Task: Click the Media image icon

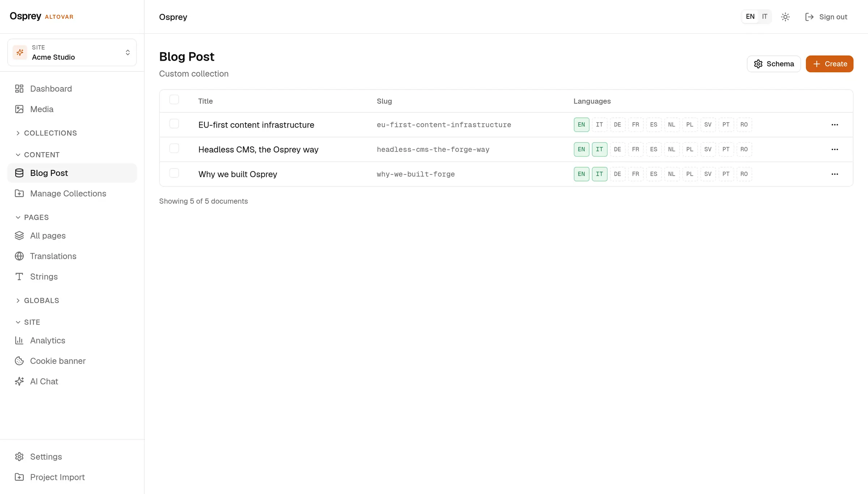Action: pos(19,109)
